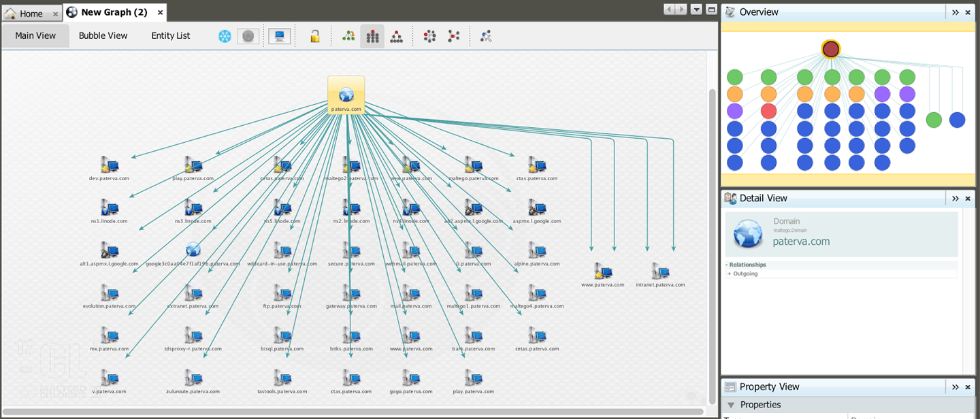Viewport: 980px width, 419px height.
Task: Collapse the Properties disclosure triangle
Action: 731,405
